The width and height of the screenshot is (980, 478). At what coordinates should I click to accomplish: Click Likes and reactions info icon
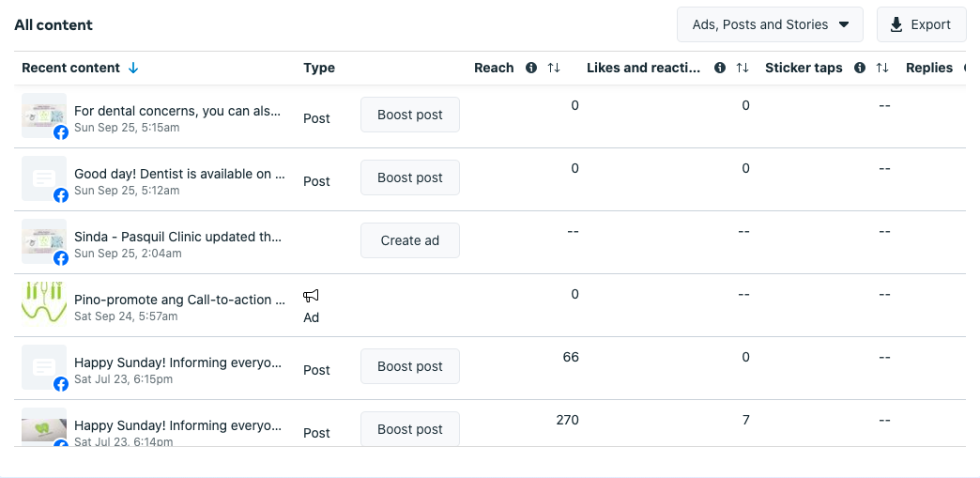(x=720, y=68)
